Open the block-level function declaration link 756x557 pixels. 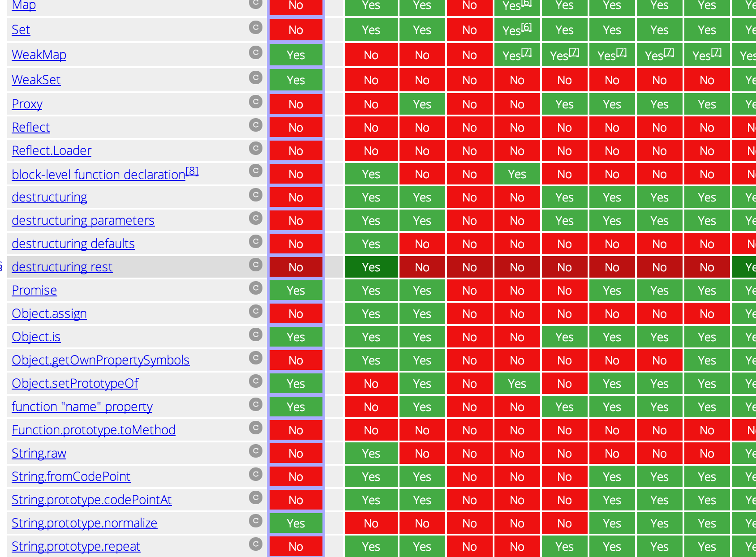98,175
